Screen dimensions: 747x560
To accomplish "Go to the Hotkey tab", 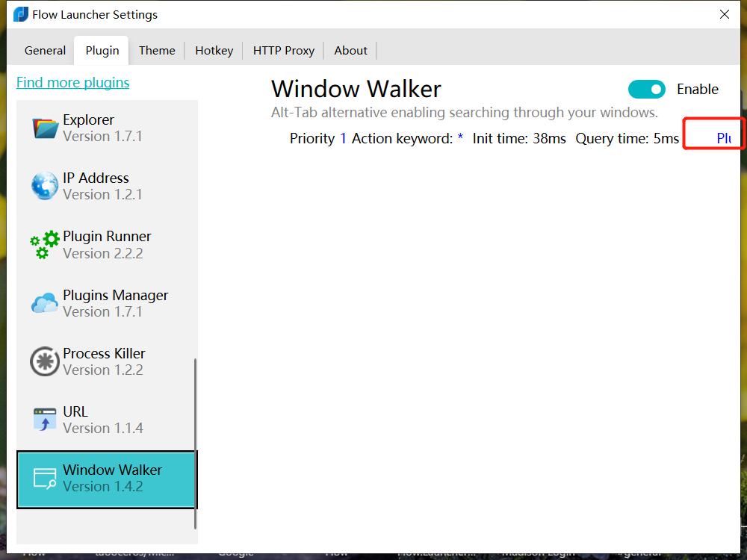I will [x=214, y=51].
